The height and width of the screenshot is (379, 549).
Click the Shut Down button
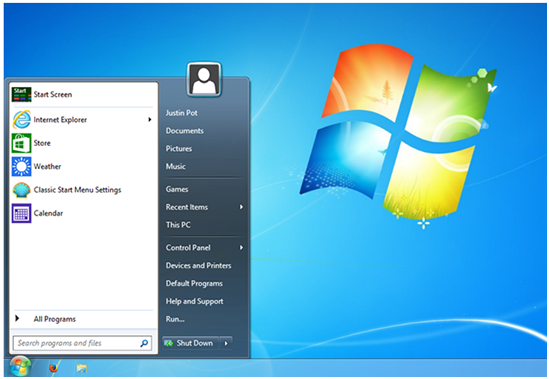[x=191, y=343]
